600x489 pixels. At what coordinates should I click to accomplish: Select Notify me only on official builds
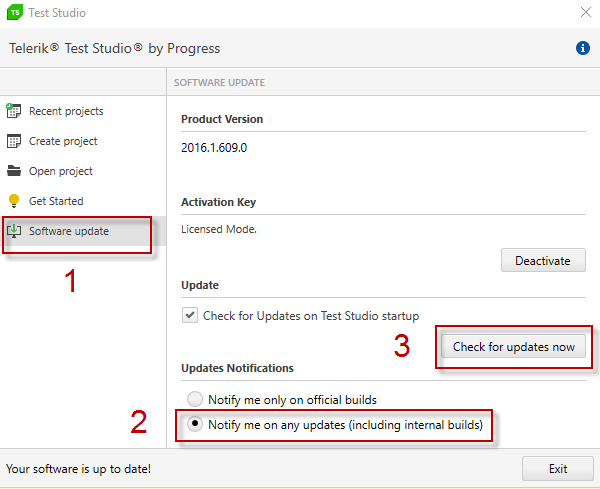[x=195, y=399]
